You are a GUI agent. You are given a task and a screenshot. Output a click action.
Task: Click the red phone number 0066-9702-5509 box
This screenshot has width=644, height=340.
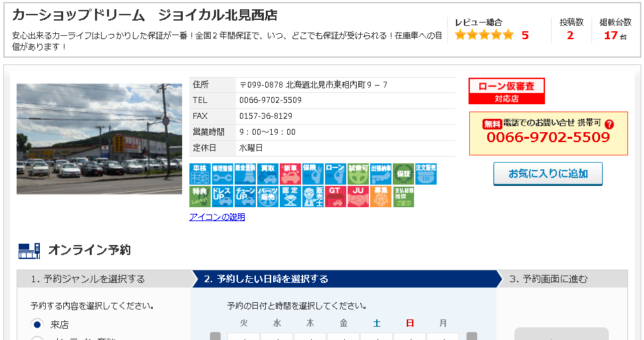[548, 133]
